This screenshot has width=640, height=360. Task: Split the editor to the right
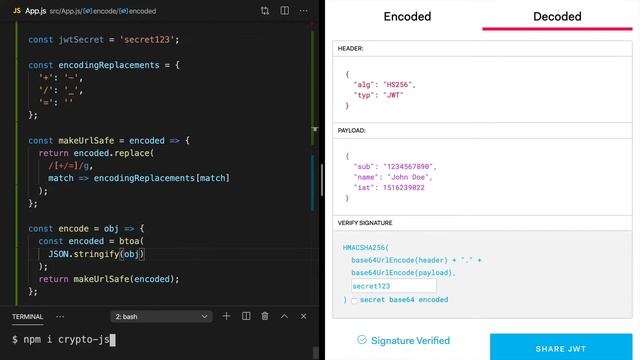284,11
